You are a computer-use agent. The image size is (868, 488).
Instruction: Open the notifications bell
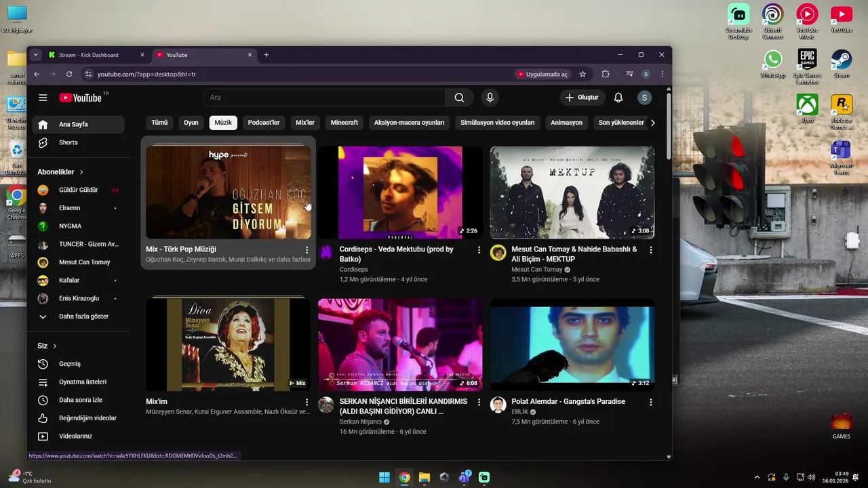(x=618, y=98)
